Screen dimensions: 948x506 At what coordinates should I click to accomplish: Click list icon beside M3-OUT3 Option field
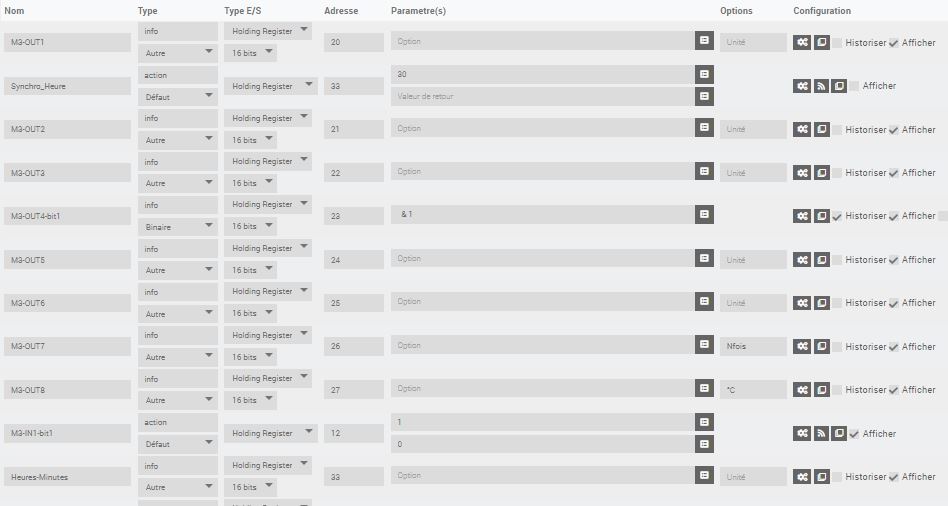tap(704, 171)
